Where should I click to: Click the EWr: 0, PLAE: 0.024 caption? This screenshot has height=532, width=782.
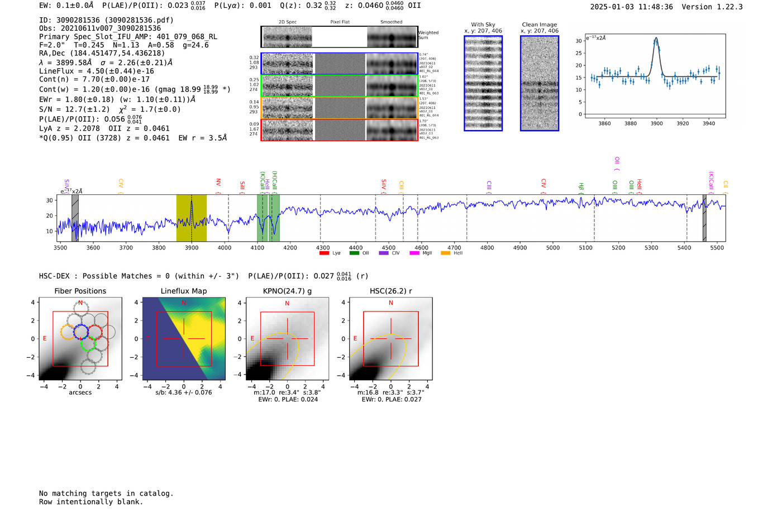[x=288, y=400]
